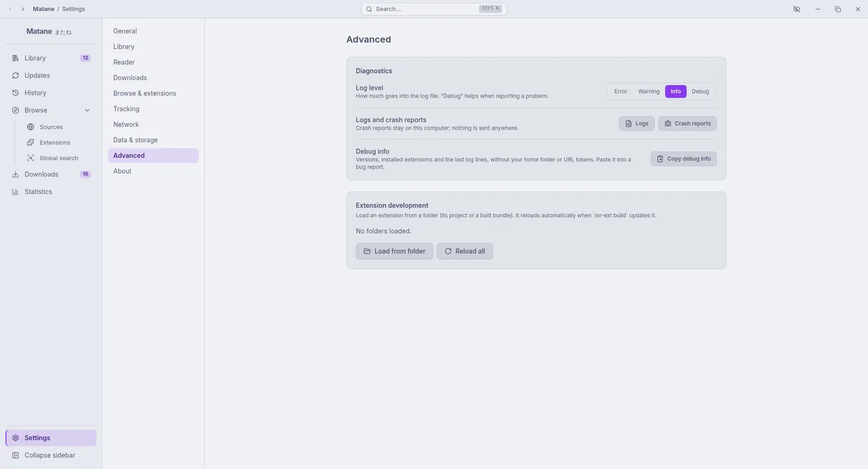
Task: Open Network settings section
Action: click(x=153, y=125)
